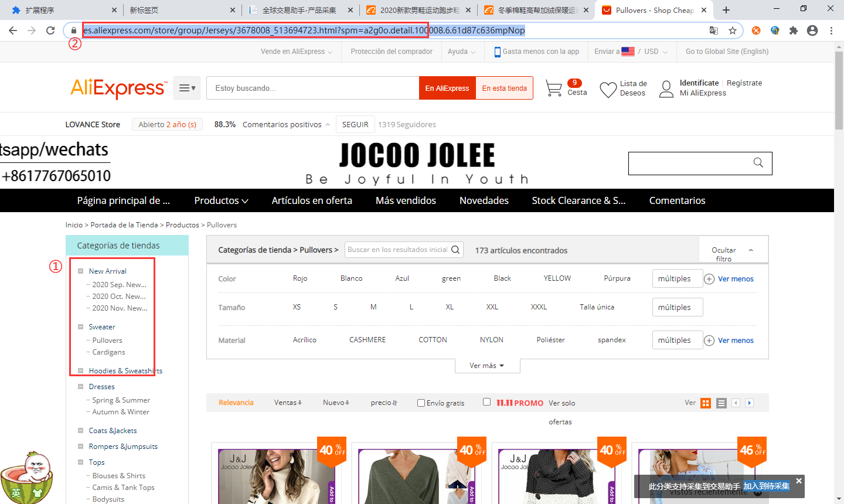The image size is (844, 504).
Task: Collapse the Sweater category
Action: (80, 326)
